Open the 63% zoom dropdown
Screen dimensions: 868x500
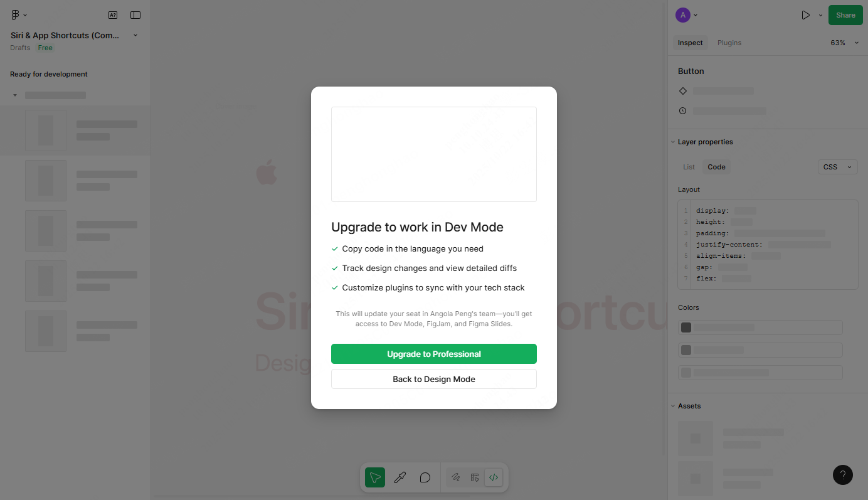coord(844,43)
